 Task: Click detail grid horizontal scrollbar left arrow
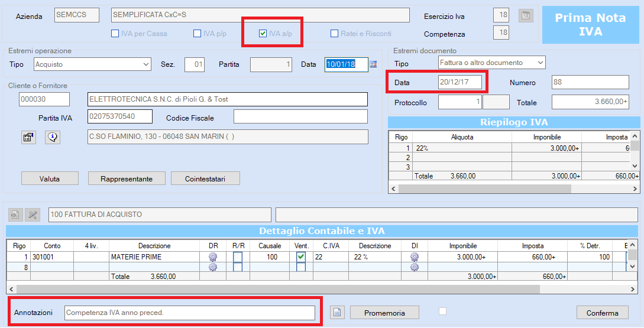coord(11,290)
